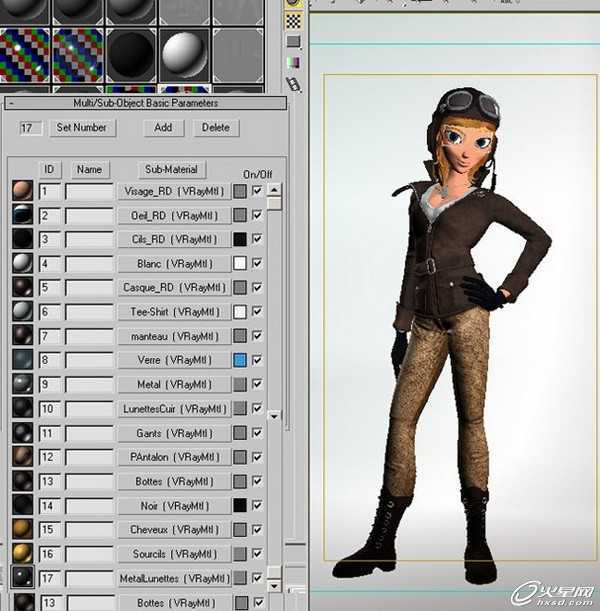The width and height of the screenshot is (600, 611).
Task: Click the Delete button
Action: coord(216,128)
